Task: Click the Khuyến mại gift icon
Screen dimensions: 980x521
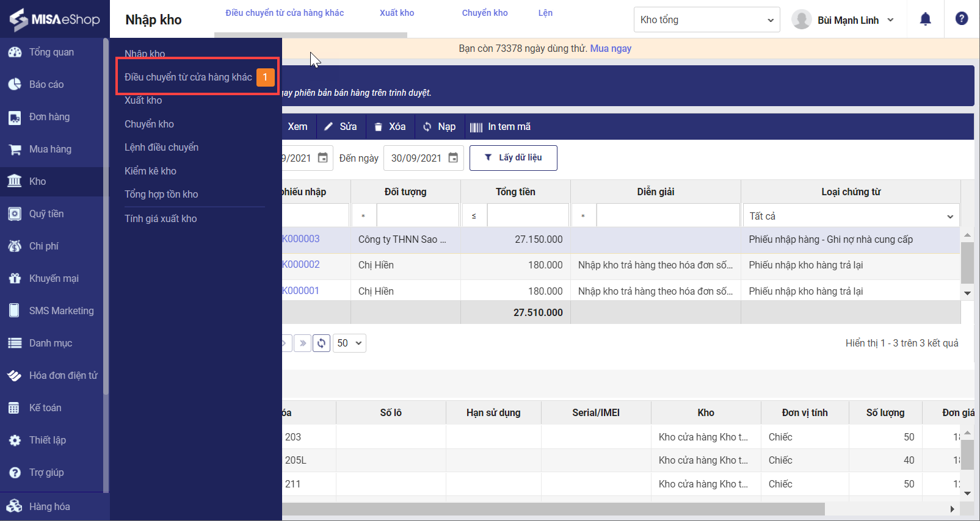Action: (x=15, y=279)
